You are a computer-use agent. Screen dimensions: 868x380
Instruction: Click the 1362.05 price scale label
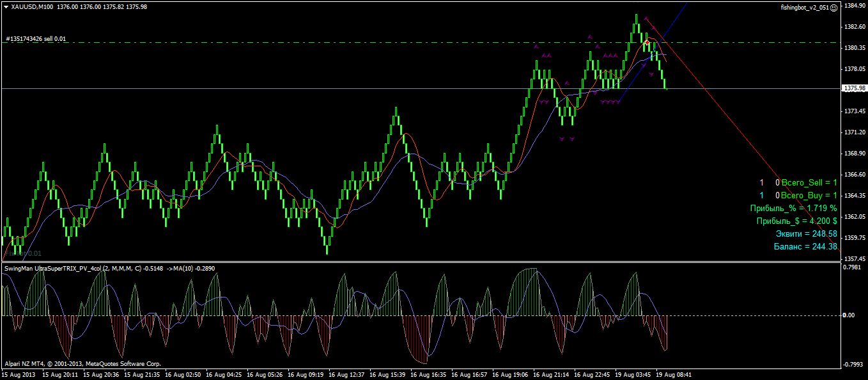pyautogui.click(x=854, y=217)
